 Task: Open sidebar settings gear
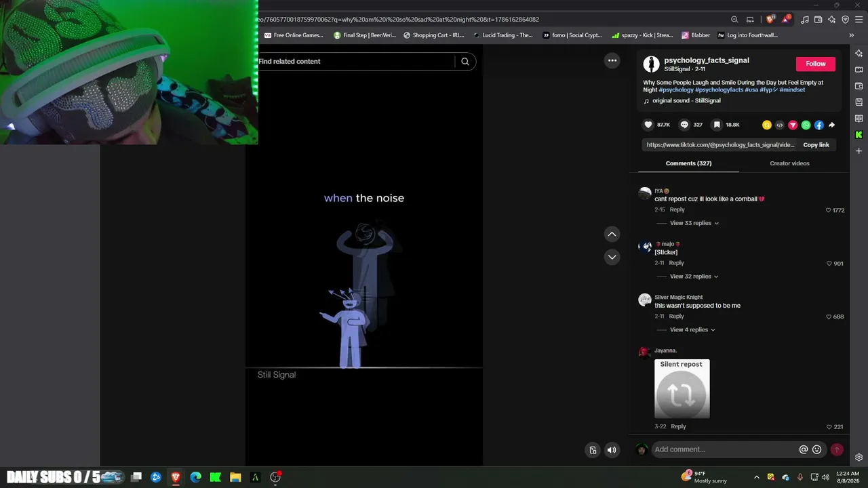click(859, 457)
